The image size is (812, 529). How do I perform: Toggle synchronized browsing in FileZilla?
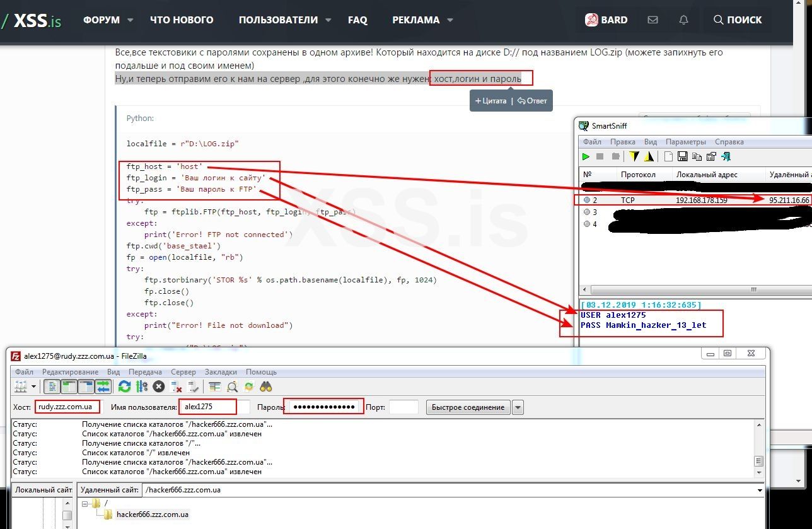pos(249,387)
